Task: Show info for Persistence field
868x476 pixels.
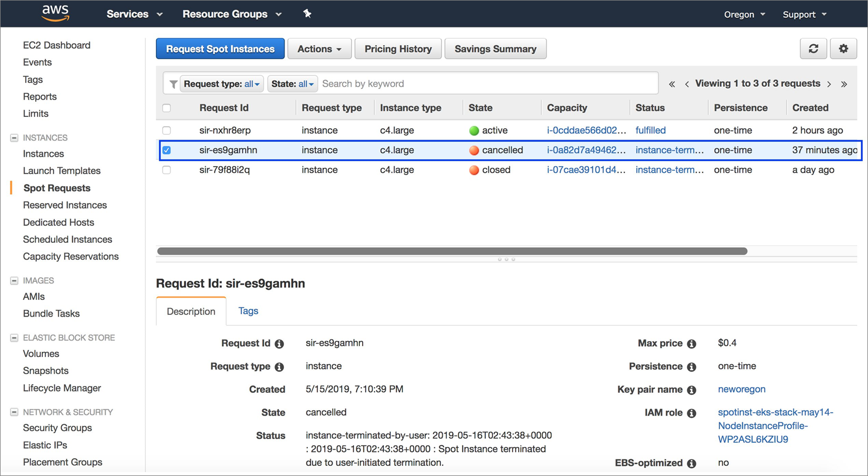Action: pyautogui.click(x=691, y=367)
